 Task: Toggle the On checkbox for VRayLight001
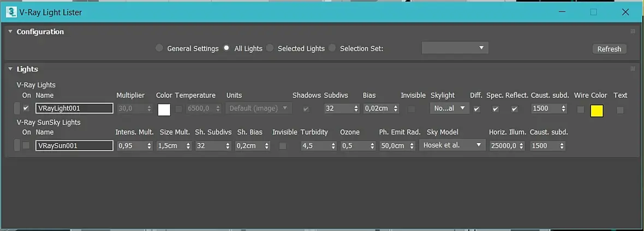point(26,109)
